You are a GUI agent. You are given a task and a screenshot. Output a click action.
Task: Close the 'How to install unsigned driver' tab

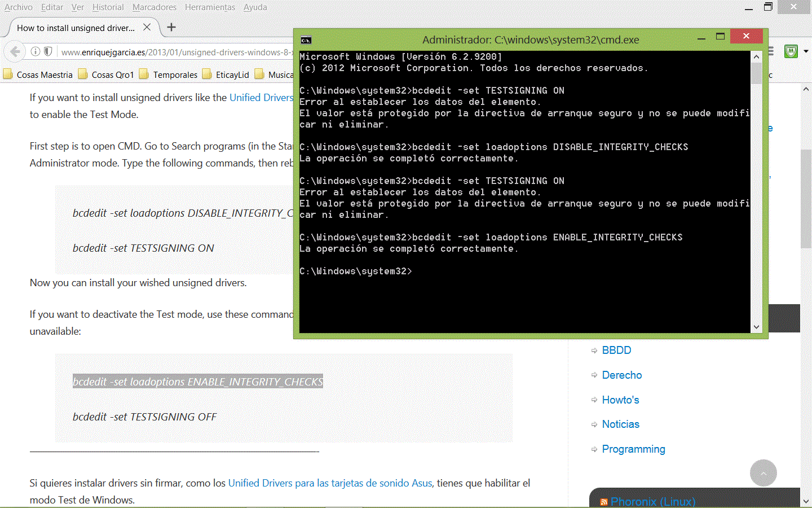pyautogui.click(x=147, y=27)
